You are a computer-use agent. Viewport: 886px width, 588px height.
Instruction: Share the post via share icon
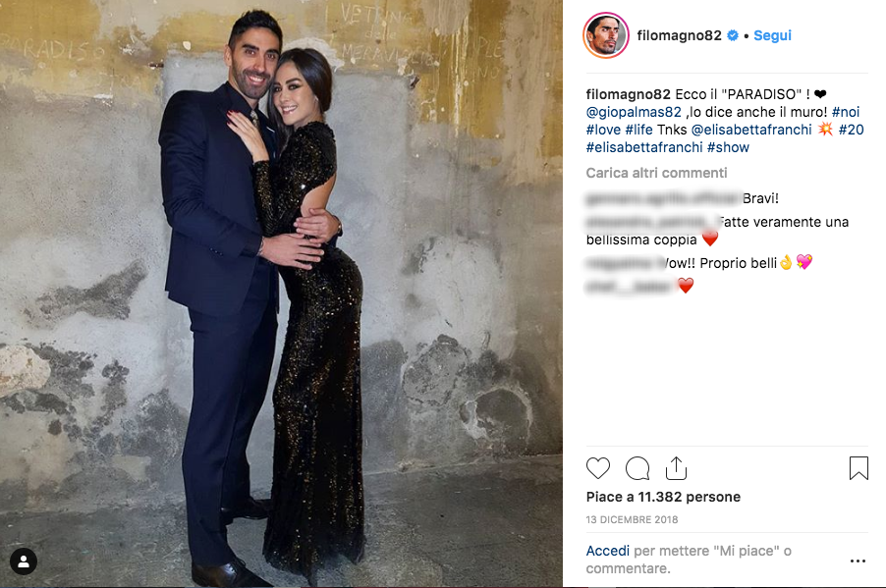coord(676,467)
